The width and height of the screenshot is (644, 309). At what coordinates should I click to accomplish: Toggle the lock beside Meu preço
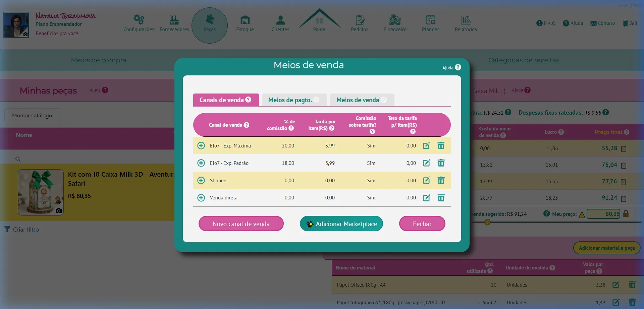click(x=626, y=213)
